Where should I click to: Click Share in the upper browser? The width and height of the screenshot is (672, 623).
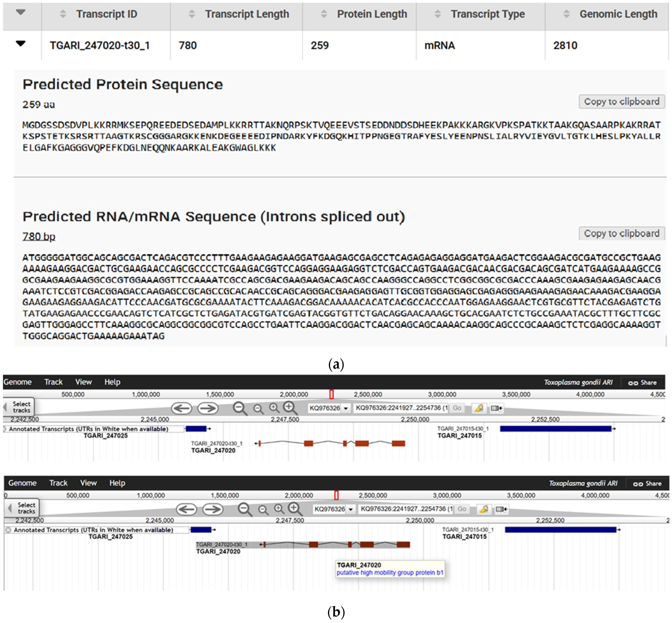click(x=642, y=383)
